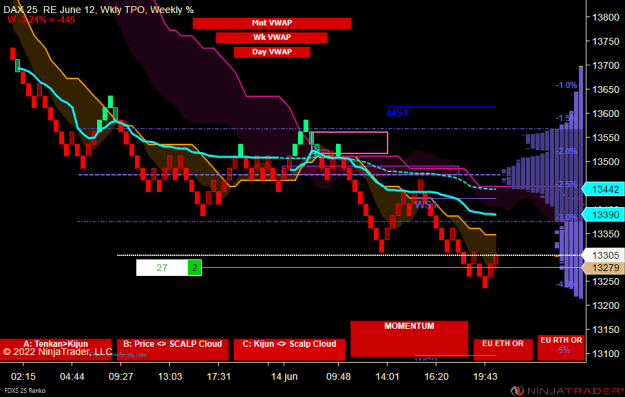Image resolution: width=625 pixels, height=397 pixels.
Task: Click the white order box showing 27
Action: (162, 267)
